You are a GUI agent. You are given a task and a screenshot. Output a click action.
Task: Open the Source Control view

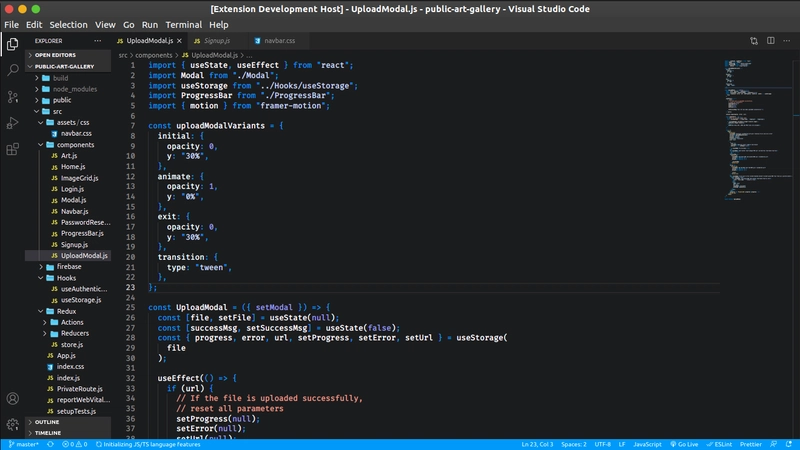[13, 96]
